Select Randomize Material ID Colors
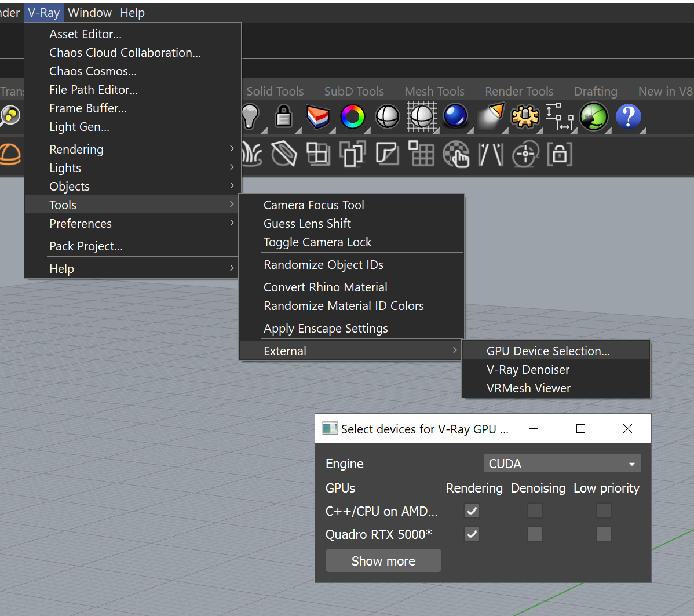Image resolution: width=694 pixels, height=616 pixels. pyautogui.click(x=351, y=306)
